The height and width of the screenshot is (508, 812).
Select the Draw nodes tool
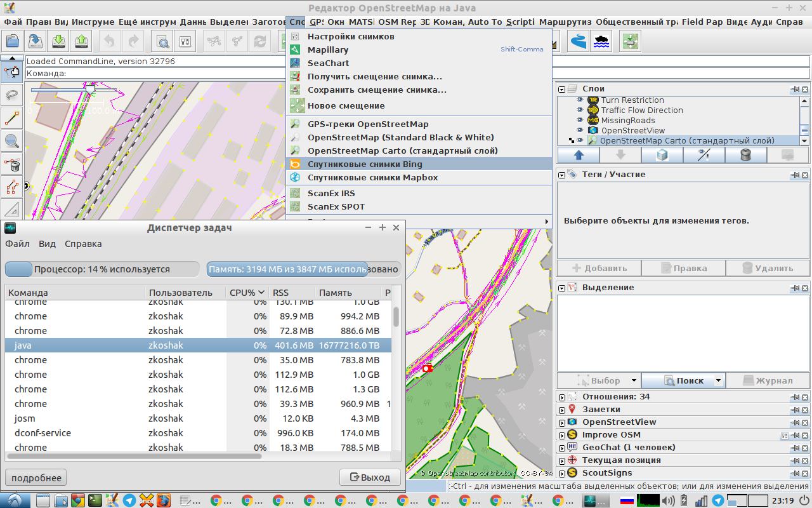coord(11,117)
